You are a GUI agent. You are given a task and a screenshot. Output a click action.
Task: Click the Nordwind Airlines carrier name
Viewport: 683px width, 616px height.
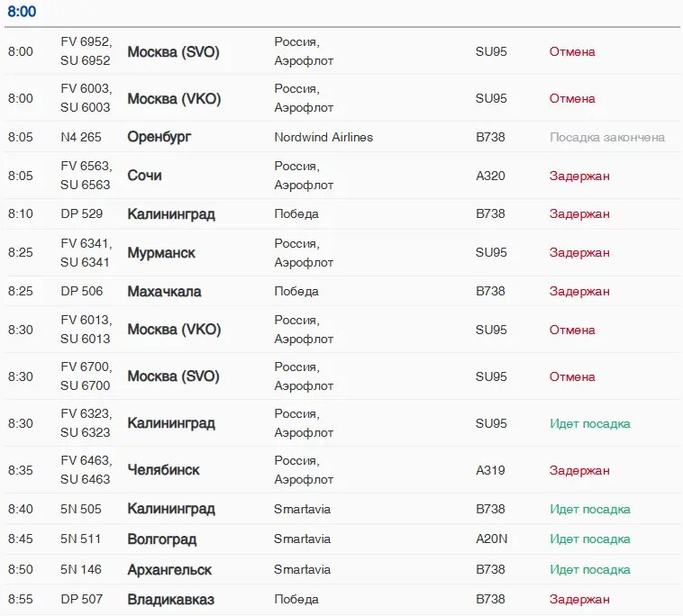click(323, 138)
